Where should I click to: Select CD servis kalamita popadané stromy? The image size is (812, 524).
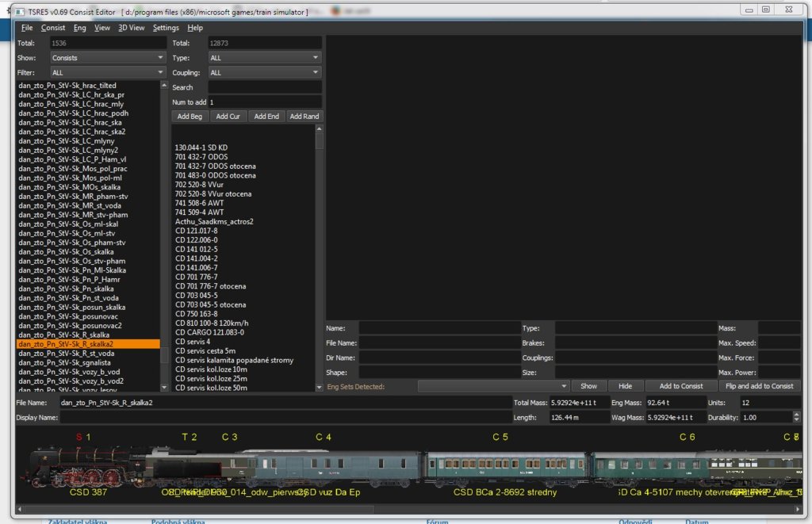tap(234, 361)
